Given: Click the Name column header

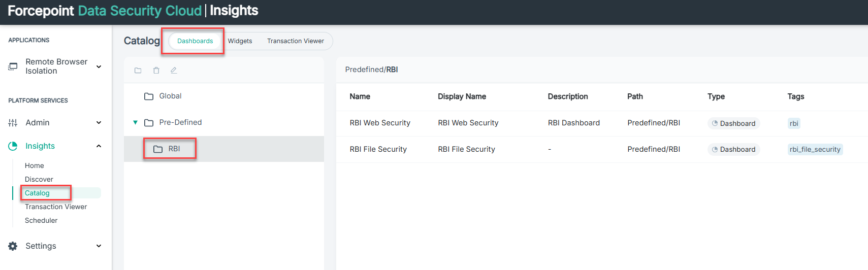Looking at the screenshot, I should pos(360,96).
